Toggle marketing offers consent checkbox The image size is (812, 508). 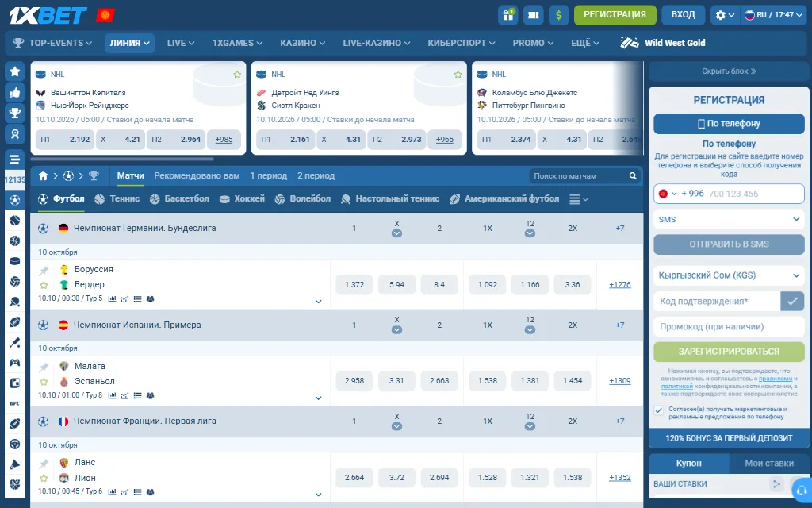pyautogui.click(x=659, y=410)
